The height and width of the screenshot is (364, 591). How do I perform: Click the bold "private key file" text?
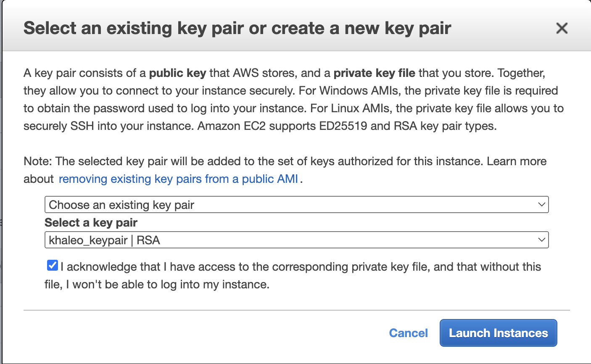(x=374, y=73)
